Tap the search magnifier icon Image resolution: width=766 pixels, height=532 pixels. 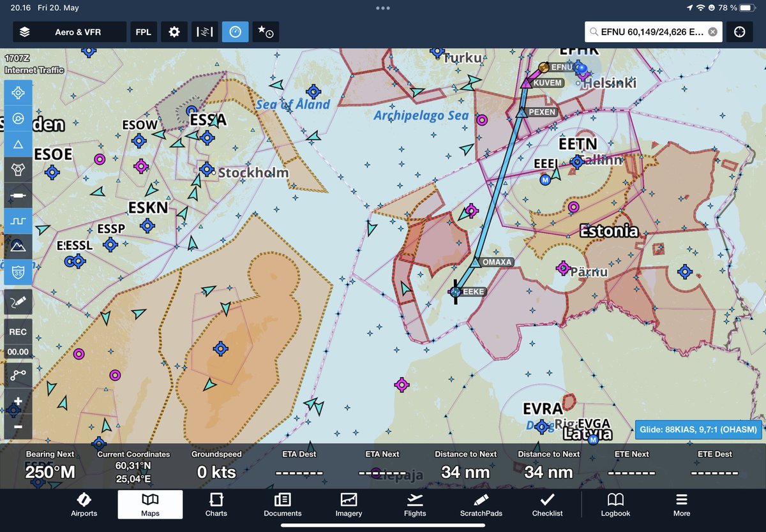(594, 32)
